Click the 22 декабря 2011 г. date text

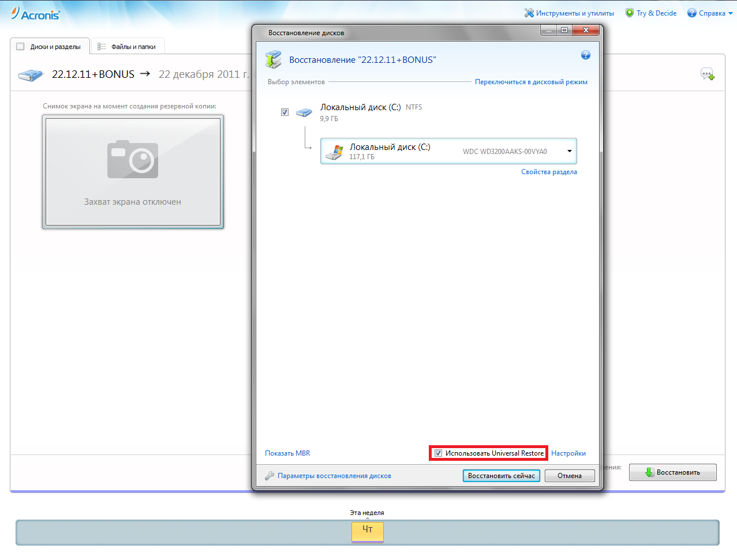pyautogui.click(x=204, y=74)
